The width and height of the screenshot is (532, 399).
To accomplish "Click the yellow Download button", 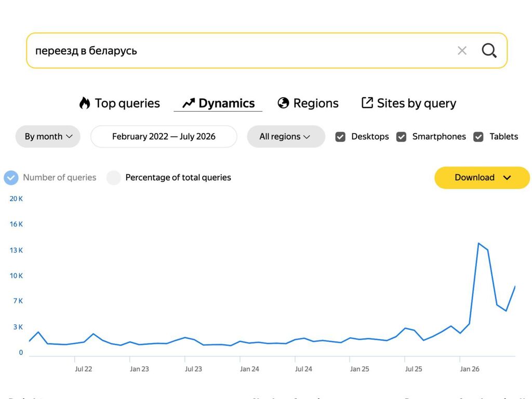I will pyautogui.click(x=482, y=178).
